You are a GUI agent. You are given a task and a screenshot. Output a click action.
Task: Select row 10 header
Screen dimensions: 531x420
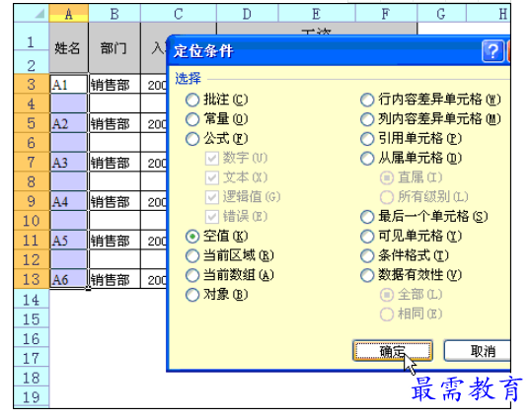[x=32, y=221]
